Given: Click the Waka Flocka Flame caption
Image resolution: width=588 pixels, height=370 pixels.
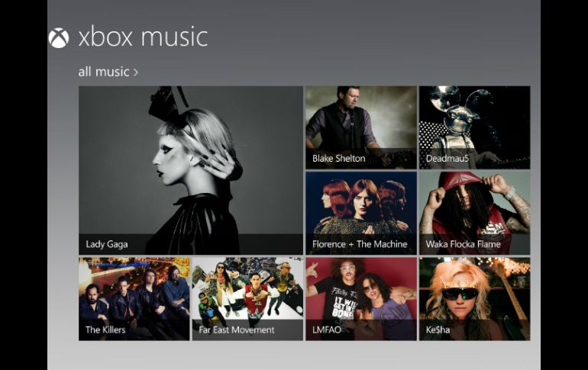Looking at the screenshot, I should 464,245.
